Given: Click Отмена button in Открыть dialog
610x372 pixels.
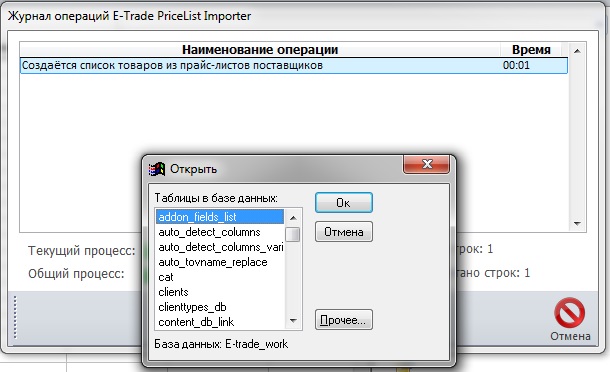Looking at the screenshot, I should click(x=344, y=232).
